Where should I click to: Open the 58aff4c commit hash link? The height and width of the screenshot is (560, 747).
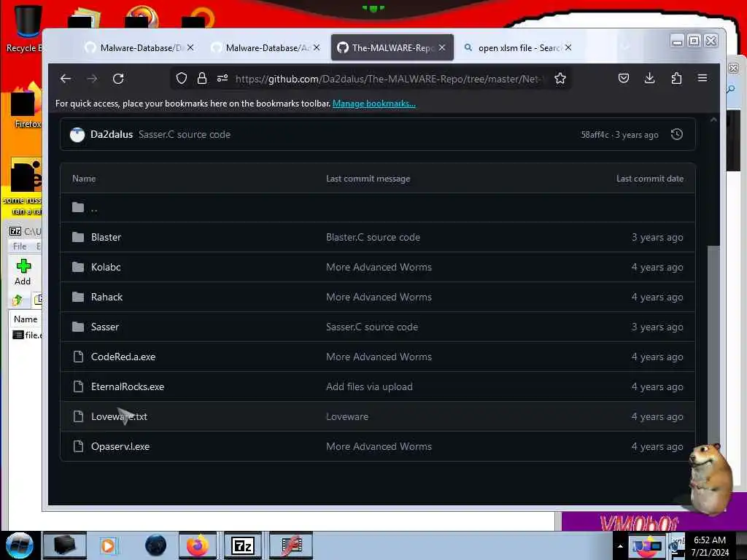click(x=595, y=135)
